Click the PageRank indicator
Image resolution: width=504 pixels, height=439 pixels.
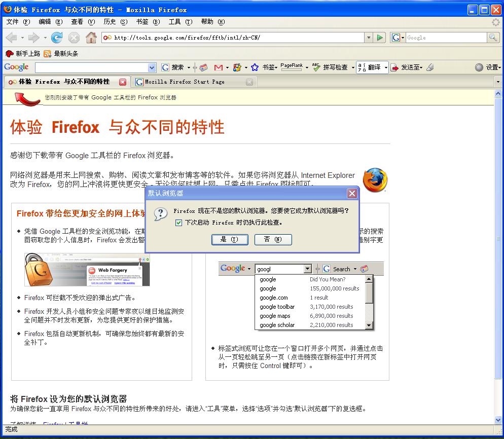pyautogui.click(x=292, y=67)
